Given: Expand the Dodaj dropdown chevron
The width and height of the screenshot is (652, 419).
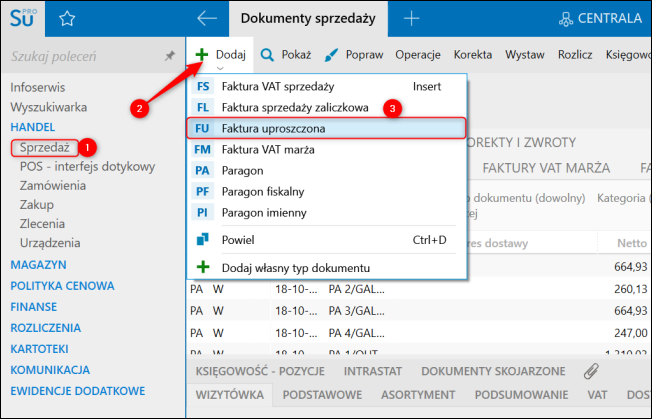Looking at the screenshot, I should [220, 68].
